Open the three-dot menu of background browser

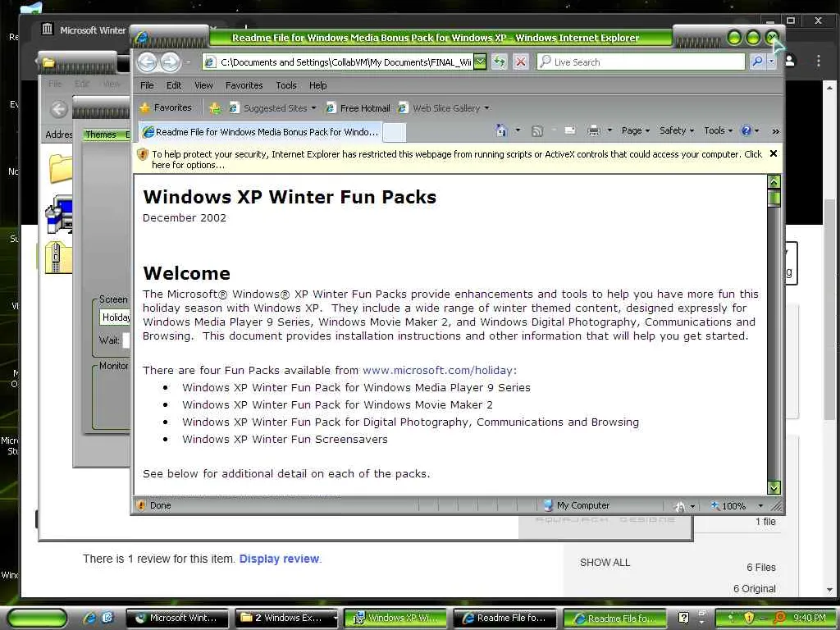pyautogui.click(x=819, y=61)
